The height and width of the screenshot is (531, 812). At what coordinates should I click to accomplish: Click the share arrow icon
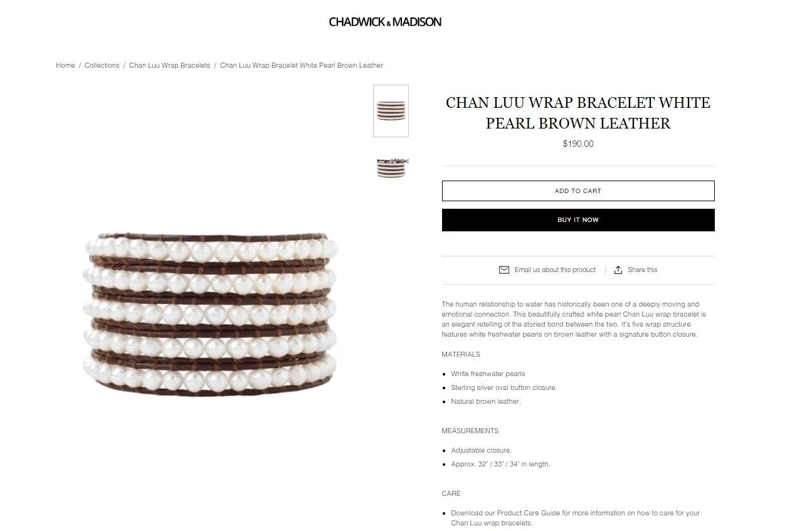[x=618, y=270]
